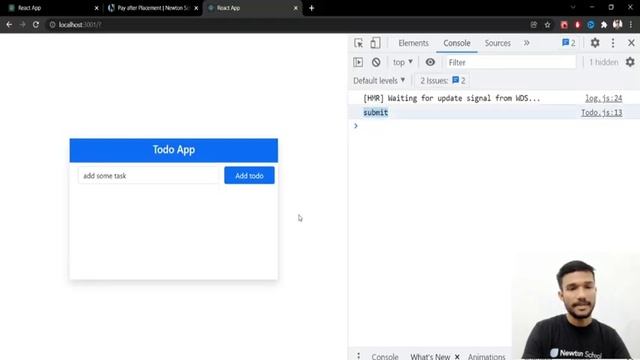Open DevTools customize three-dot menu
The image size is (640, 360).
[x=613, y=43]
